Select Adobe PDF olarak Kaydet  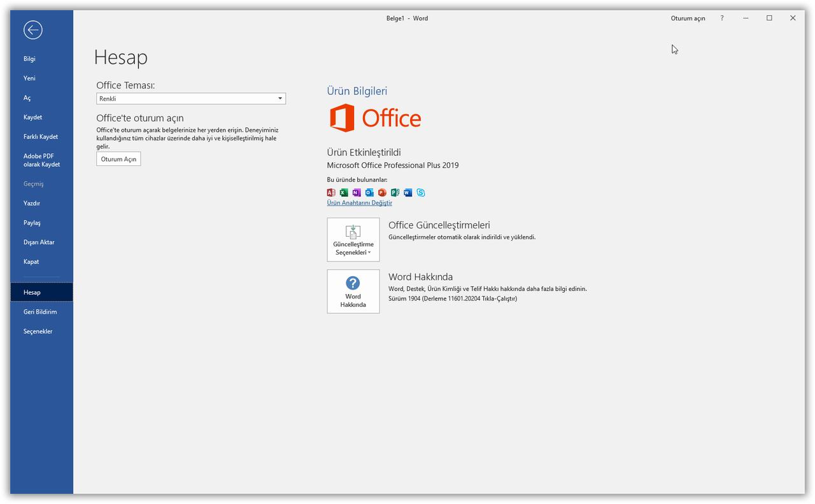(x=41, y=160)
